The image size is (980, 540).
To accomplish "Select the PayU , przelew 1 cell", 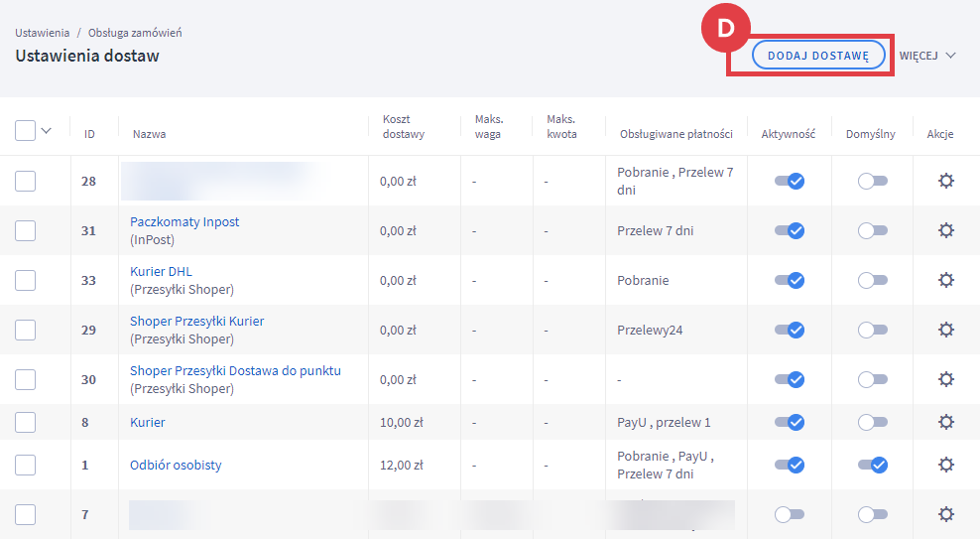I will (x=664, y=422).
